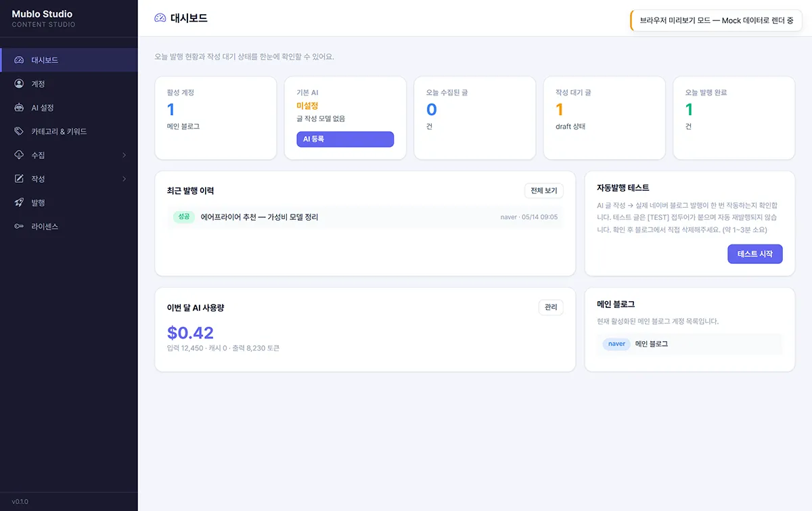Click the 미설정 default AI status
Viewport: 812px width, 511px height.
(307, 106)
